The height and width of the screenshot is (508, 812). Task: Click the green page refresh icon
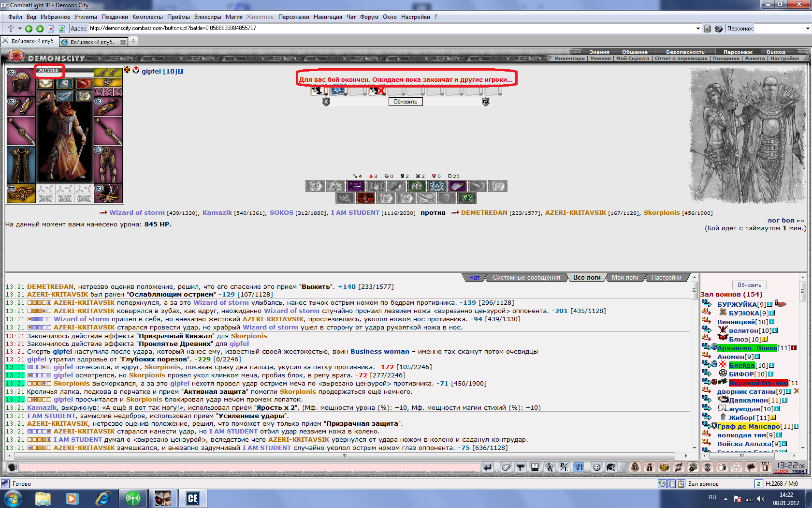tap(62, 29)
